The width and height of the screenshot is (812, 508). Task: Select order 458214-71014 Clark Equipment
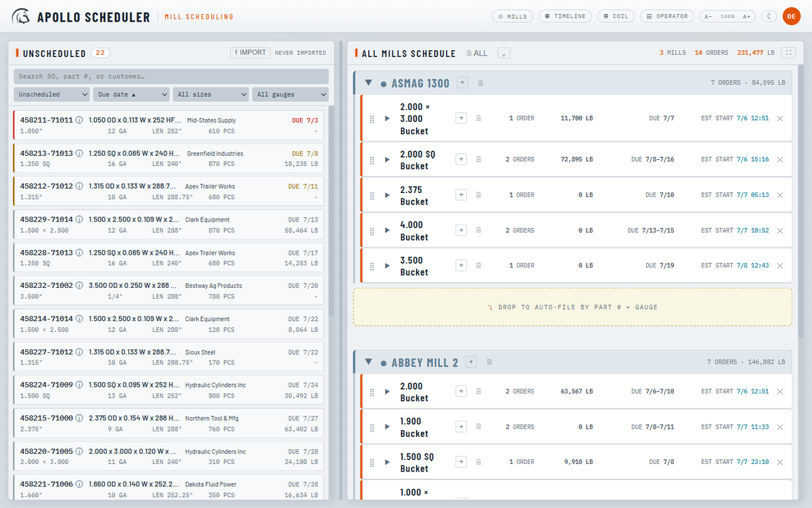click(168, 324)
